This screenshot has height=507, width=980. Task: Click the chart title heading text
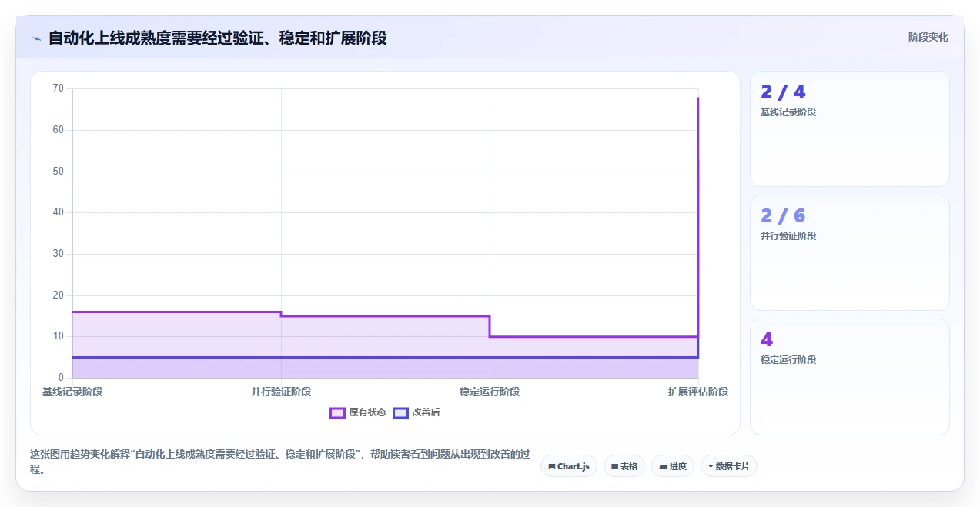pos(218,38)
